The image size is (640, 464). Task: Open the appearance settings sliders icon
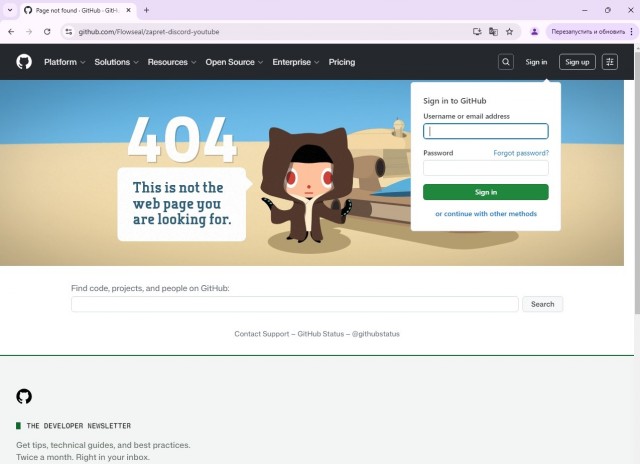[x=610, y=62]
